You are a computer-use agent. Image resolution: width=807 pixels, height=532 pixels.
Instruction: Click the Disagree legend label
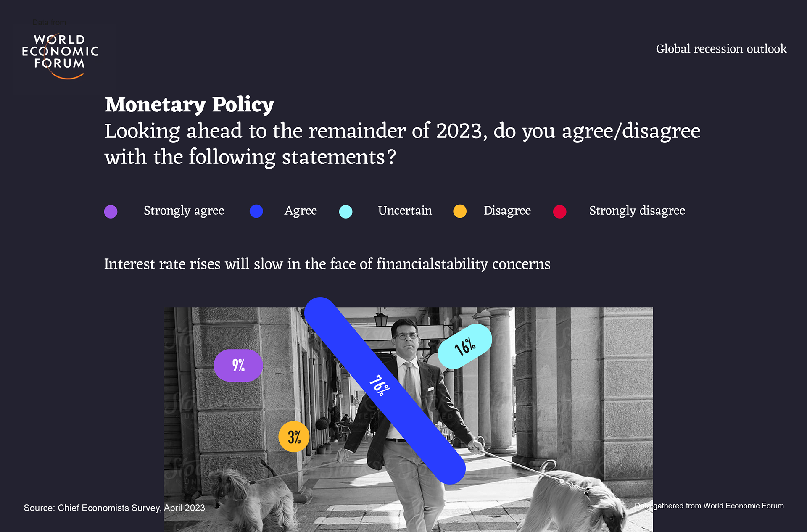pyautogui.click(x=507, y=211)
